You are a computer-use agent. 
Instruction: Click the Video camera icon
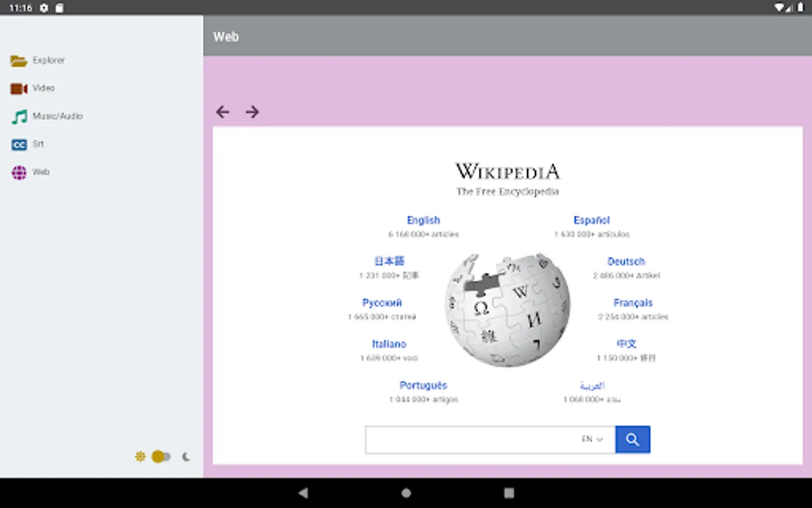(x=19, y=89)
